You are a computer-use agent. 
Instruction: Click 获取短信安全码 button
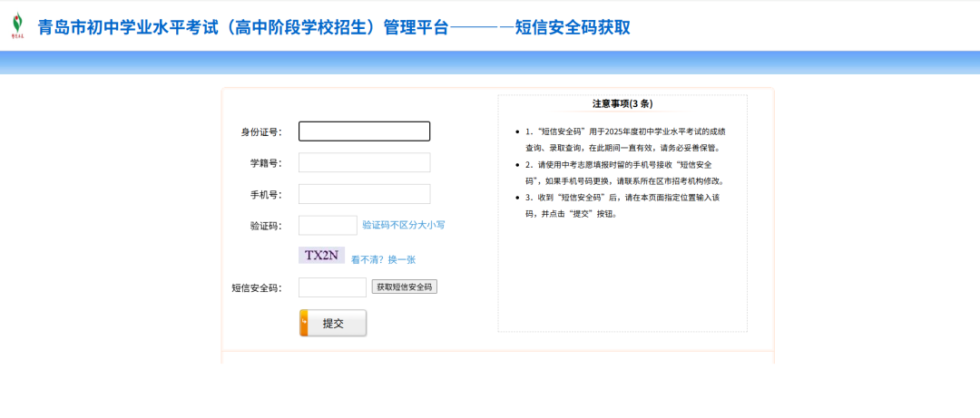(405, 287)
